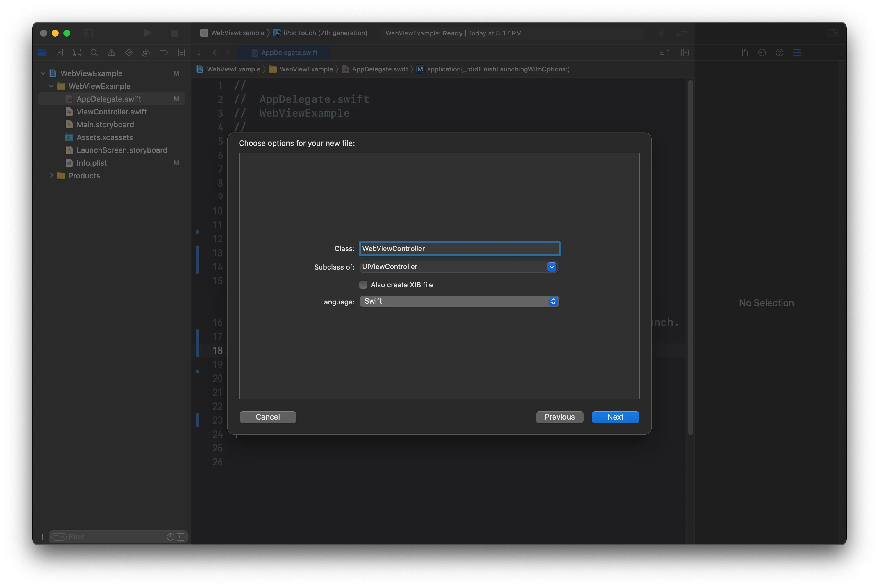The image size is (879, 588).
Task: Show the Quick Help inspector icon
Action: coord(779,53)
